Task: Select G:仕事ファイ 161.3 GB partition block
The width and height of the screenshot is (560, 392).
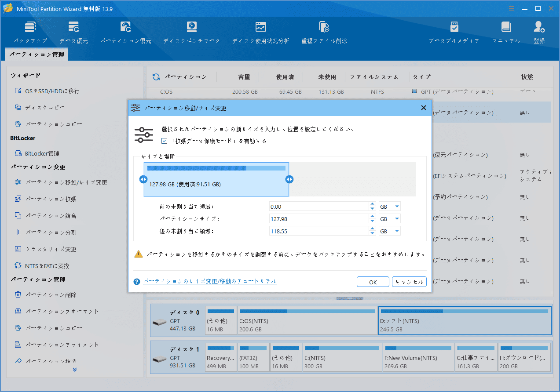Action: (x=476, y=358)
